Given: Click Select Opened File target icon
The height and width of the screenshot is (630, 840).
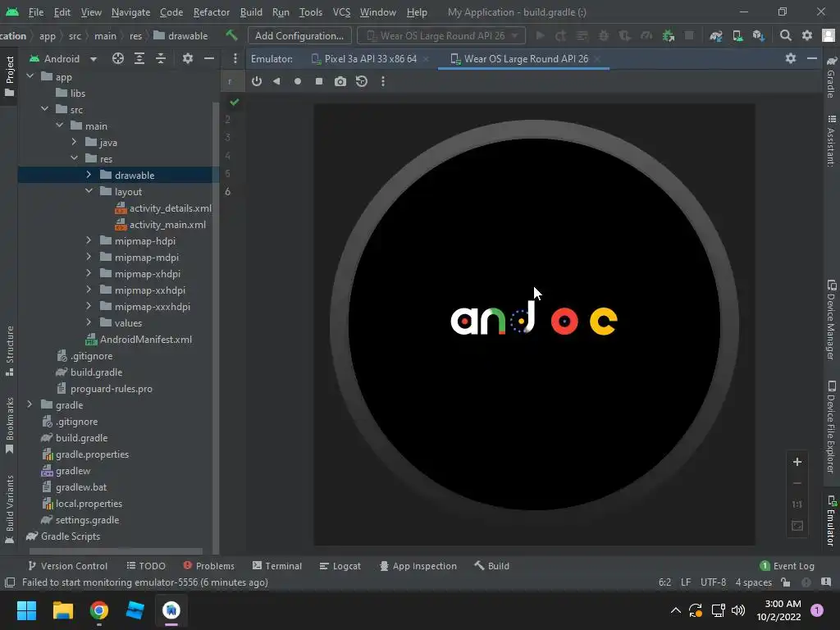Looking at the screenshot, I should pos(118,58).
